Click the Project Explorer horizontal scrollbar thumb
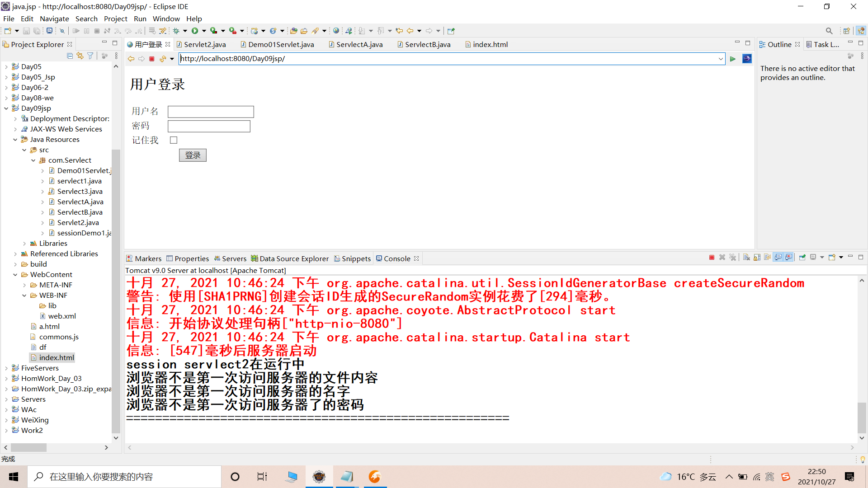The width and height of the screenshot is (868, 488). click(x=28, y=447)
